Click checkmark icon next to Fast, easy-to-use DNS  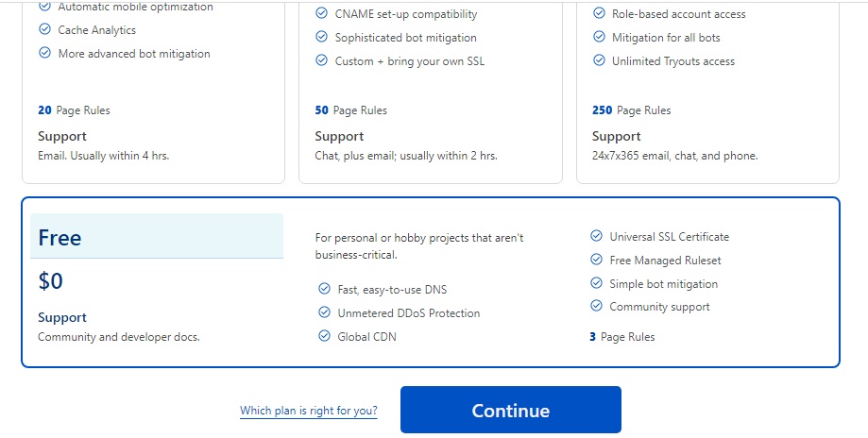click(324, 289)
